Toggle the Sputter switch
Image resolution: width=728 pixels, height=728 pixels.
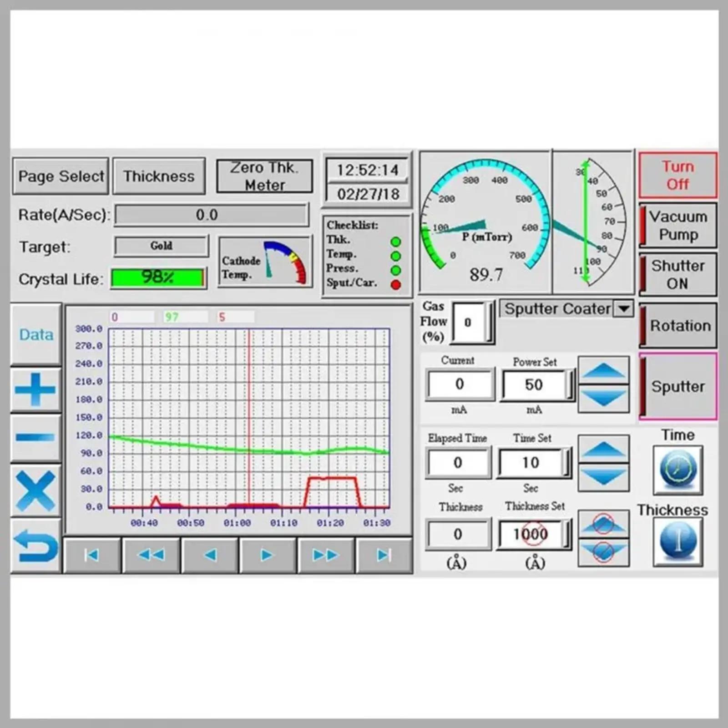click(x=678, y=386)
